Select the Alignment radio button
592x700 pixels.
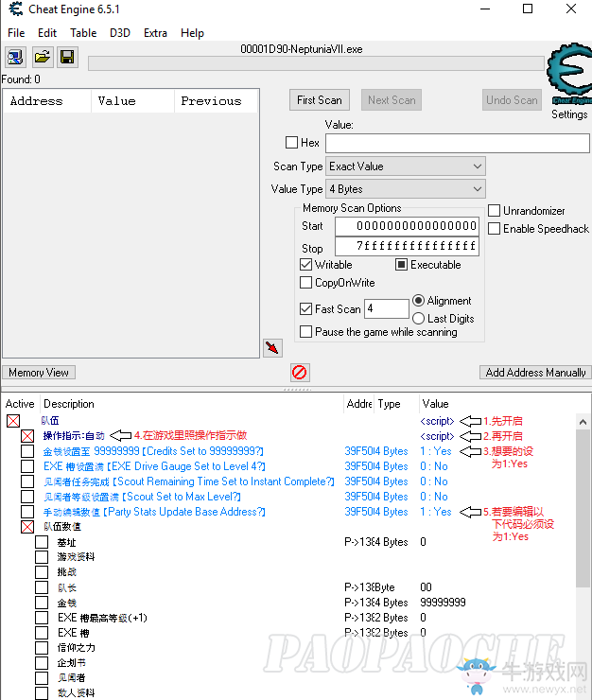(x=418, y=301)
